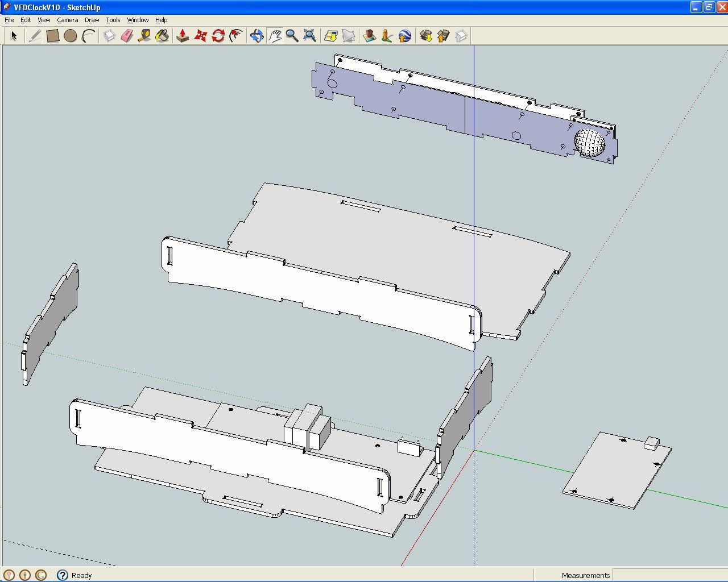Select the pink Eraser tool
This screenshot has width=728, height=582.
tap(127, 36)
